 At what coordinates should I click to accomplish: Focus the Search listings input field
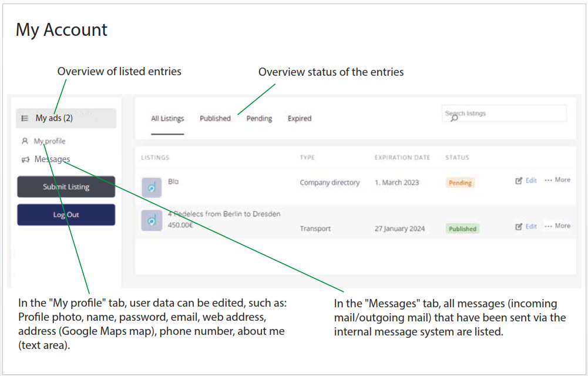[504, 113]
